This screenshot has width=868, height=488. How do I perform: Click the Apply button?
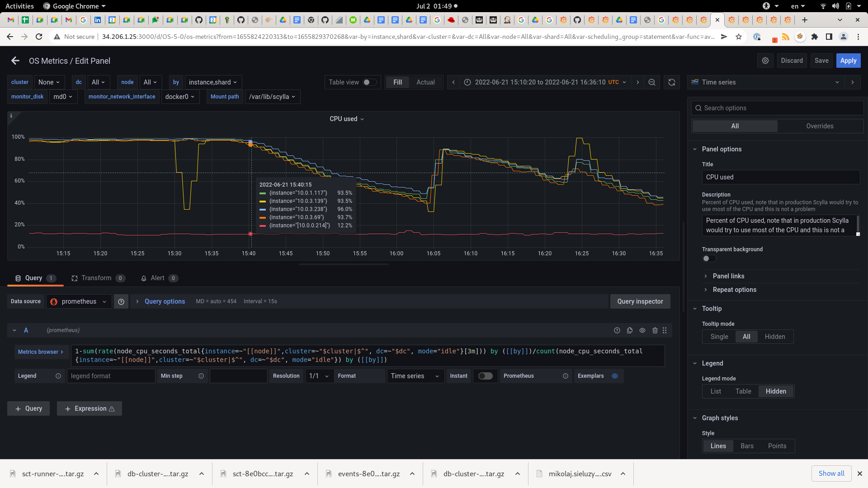(x=848, y=60)
